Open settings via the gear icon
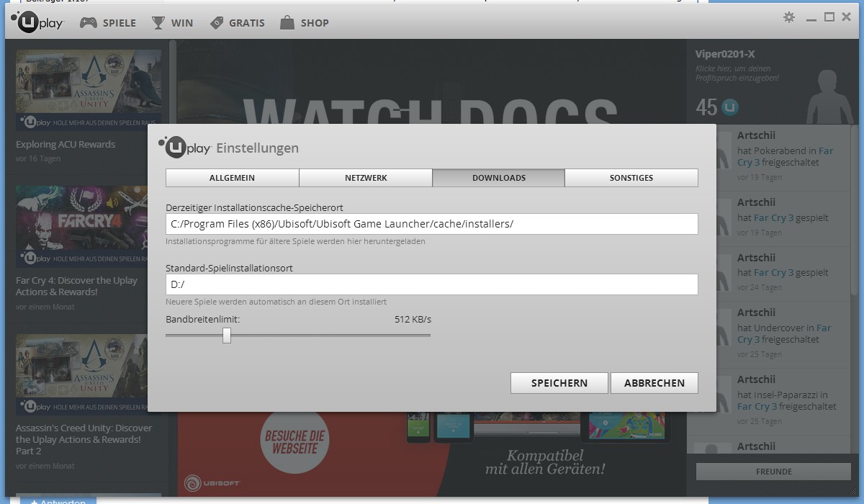This screenshot has width=864, height=504. point(789,17)
